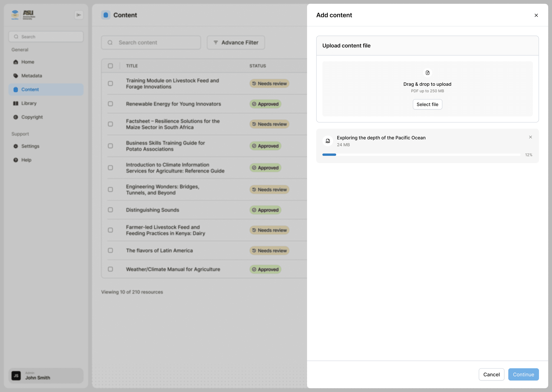
Task: Click the Continue button
Action: point(523,374)
